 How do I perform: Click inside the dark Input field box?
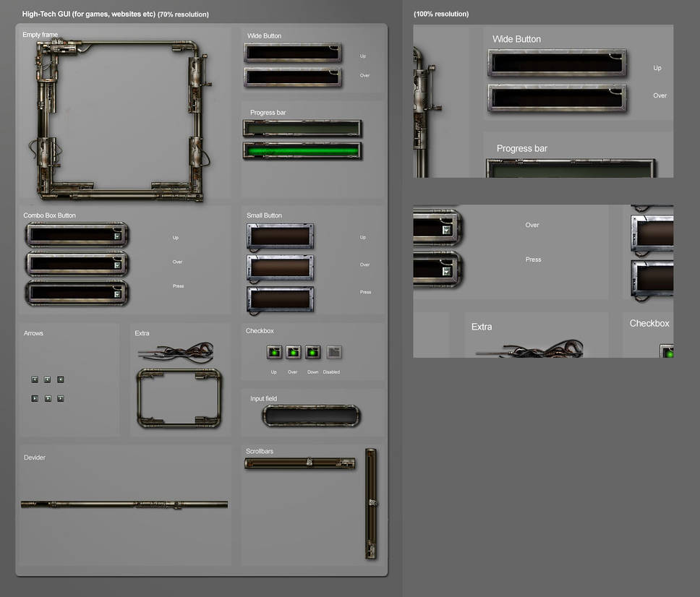(311, 416)
